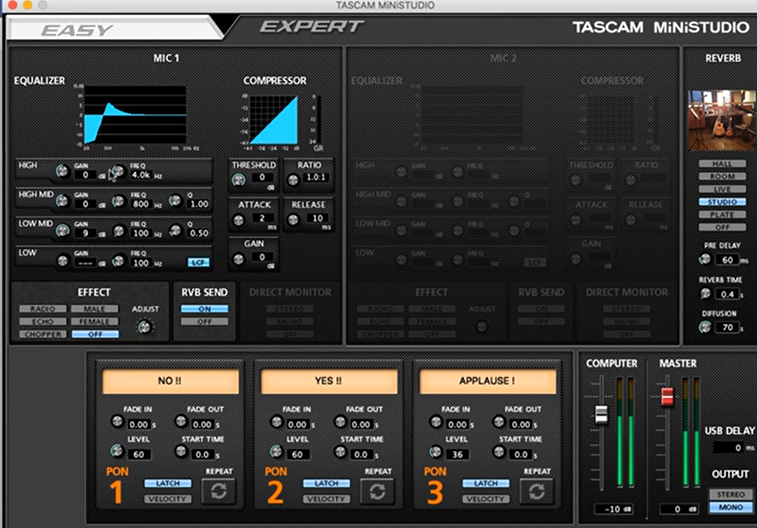This screenshot has height=528, width=757.
Task: Click the compressor THRESHOLD knob
Action: [238, 180]
